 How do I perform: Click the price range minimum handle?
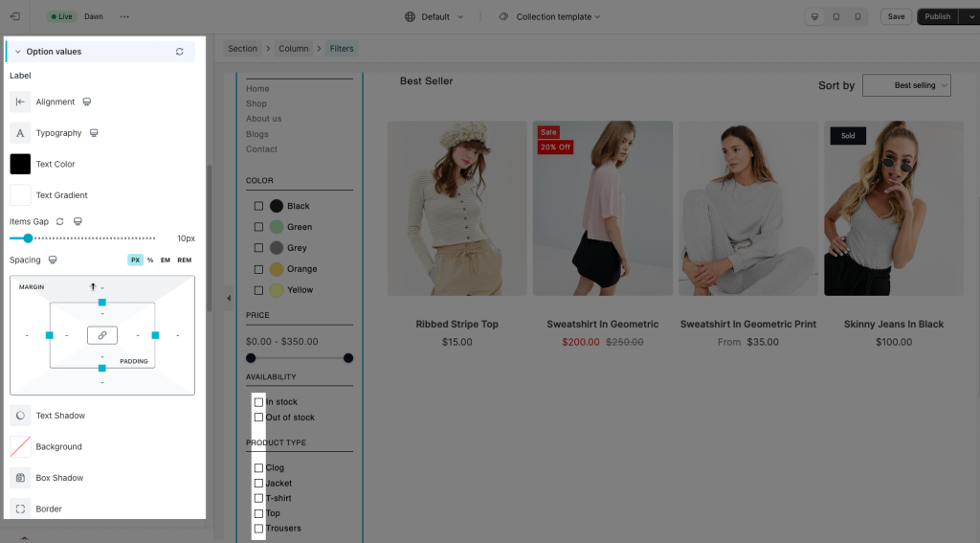[x=251, y=358]
